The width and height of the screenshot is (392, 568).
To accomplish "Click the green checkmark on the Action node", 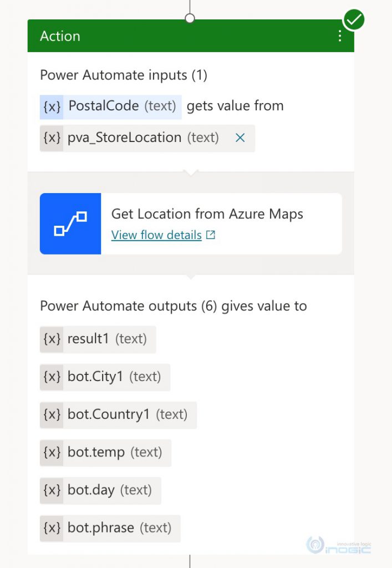I will [x=353, y=19].
